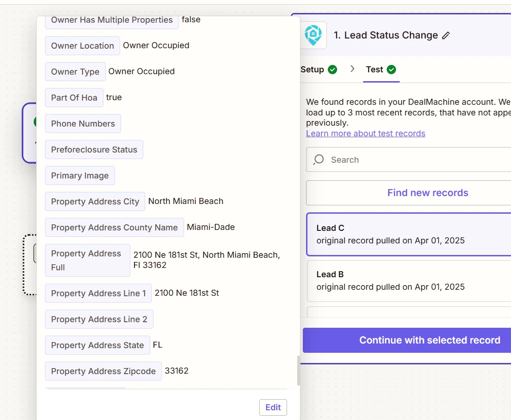Click Property Address County Name label
This screenshot has width=511, height=420.
tap(115, 228)
